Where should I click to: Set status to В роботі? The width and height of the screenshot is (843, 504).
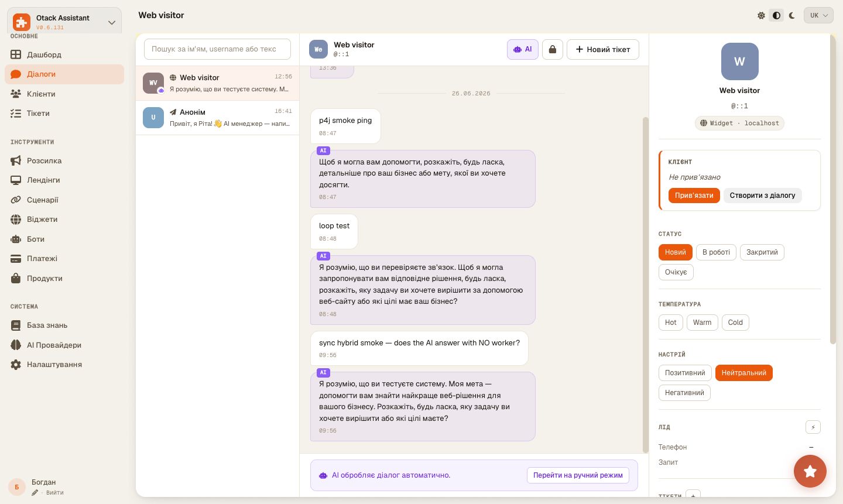coord(716,252)
